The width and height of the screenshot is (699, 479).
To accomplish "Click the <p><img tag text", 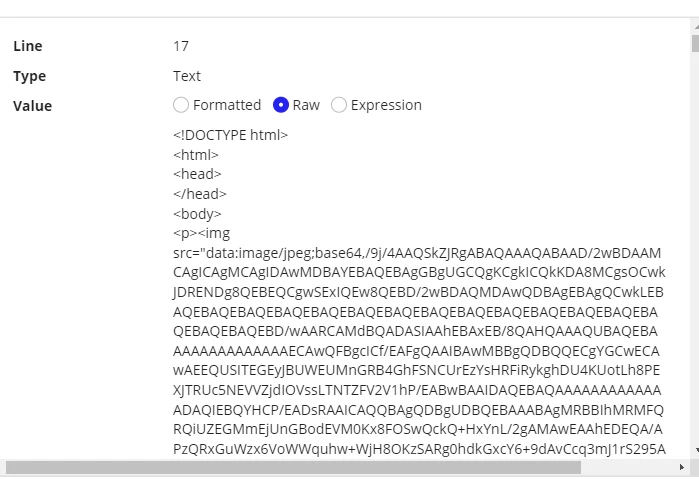I will pos(201,233).
